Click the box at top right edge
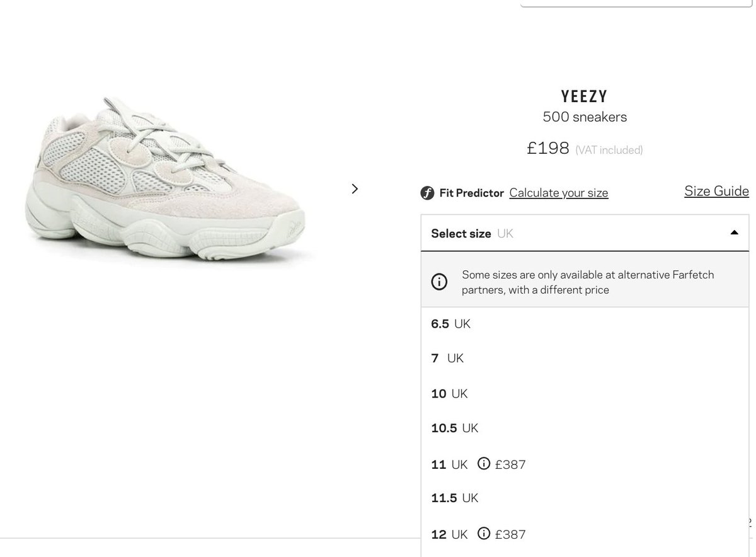 click(x=637, y=3)
